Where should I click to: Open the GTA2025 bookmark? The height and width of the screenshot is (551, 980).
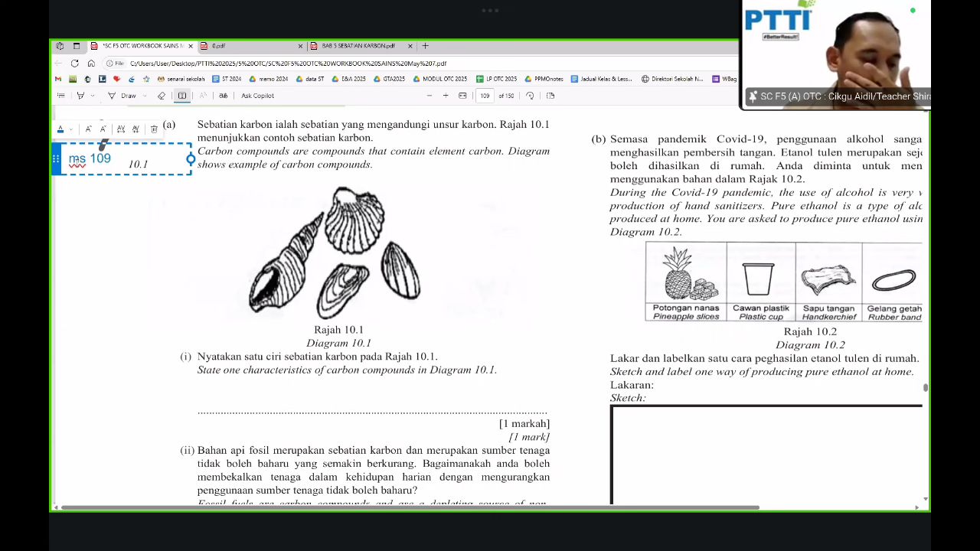tap(389, 79)
